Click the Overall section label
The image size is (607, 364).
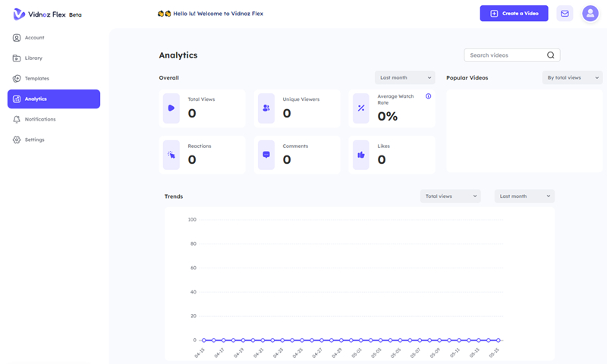tap(168, 78)
